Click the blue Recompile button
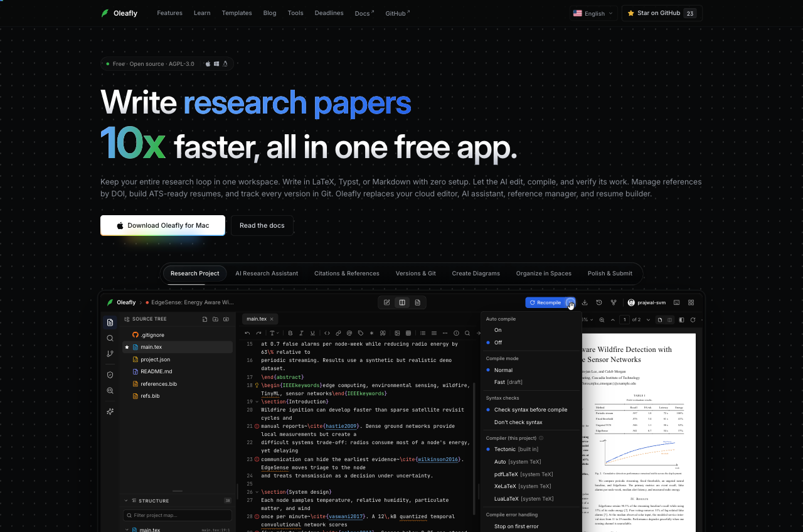This screenshot has height=532, width=803. coord(545,302)
